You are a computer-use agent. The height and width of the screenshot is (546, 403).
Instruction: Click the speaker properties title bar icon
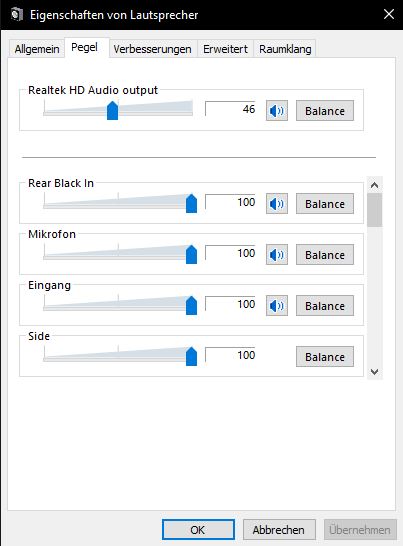(16, 15)
